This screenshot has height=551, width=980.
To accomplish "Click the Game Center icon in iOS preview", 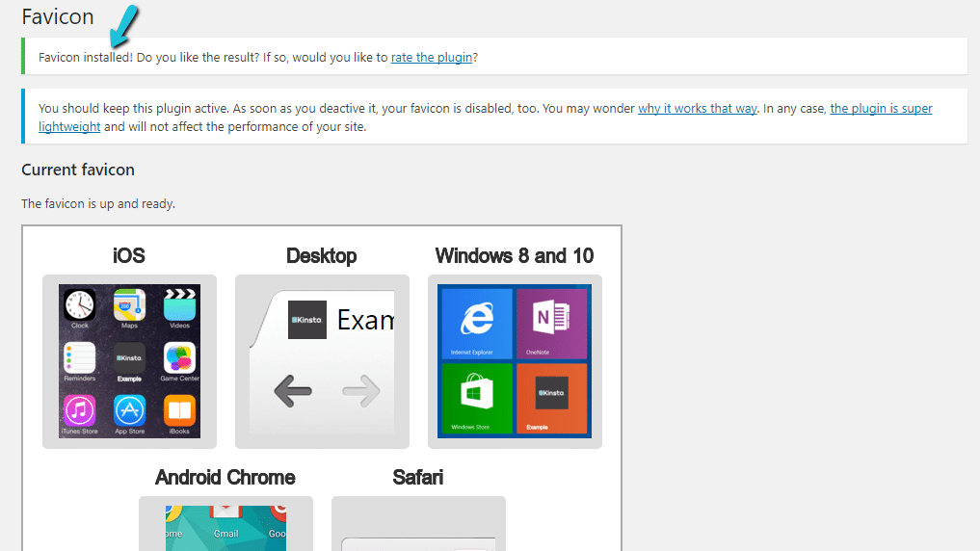I will click(179, 357).
